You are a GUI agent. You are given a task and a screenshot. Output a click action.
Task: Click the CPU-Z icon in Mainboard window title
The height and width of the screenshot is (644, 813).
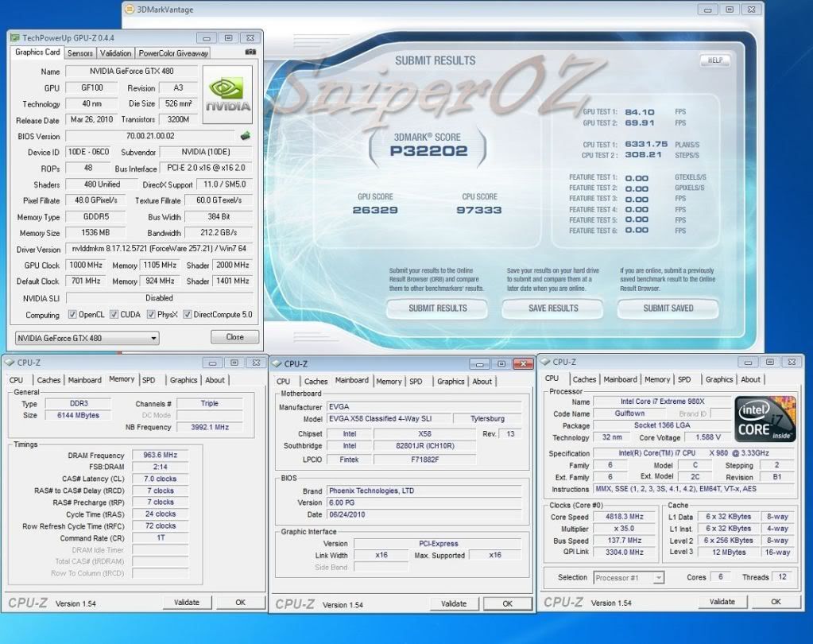[277, 364]
